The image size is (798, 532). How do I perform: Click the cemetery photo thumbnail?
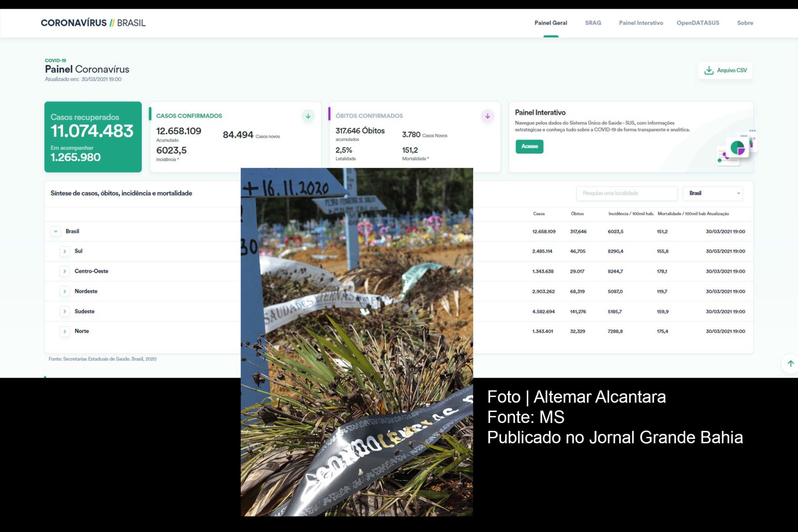(x=357, y=342)
